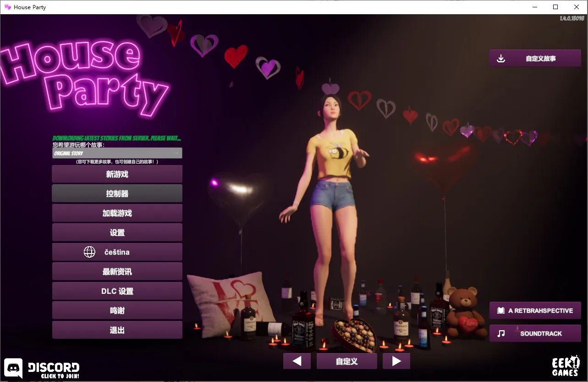Click the House Party icon in title bar
The width and height of the screenshot is (588, 382).
6,7
